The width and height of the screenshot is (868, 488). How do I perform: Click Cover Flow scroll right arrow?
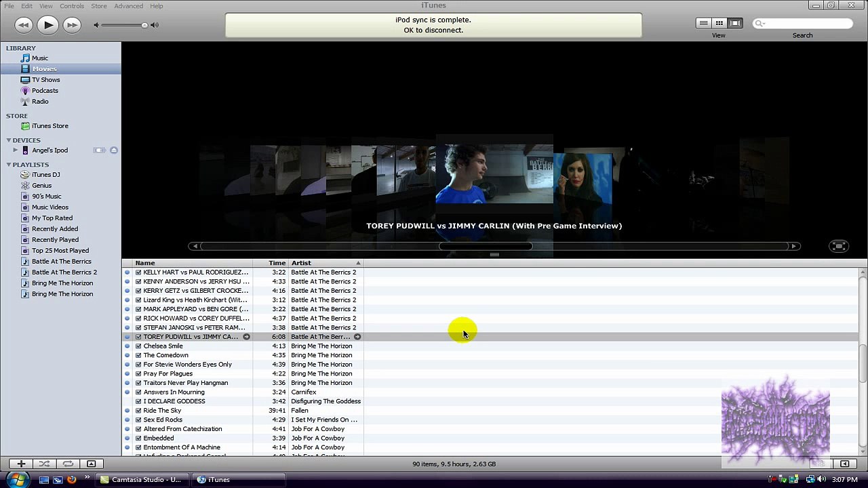pyautogui.click(x=793, y=246)
